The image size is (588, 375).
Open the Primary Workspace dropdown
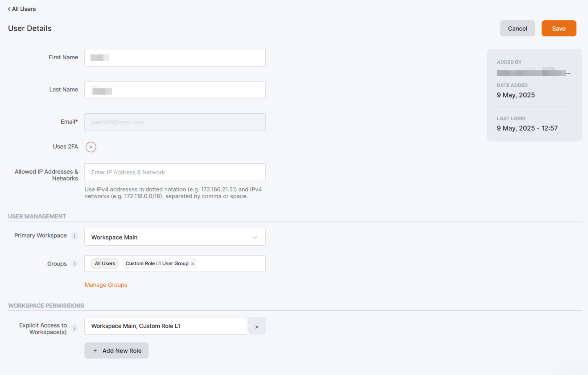point(175,237)
